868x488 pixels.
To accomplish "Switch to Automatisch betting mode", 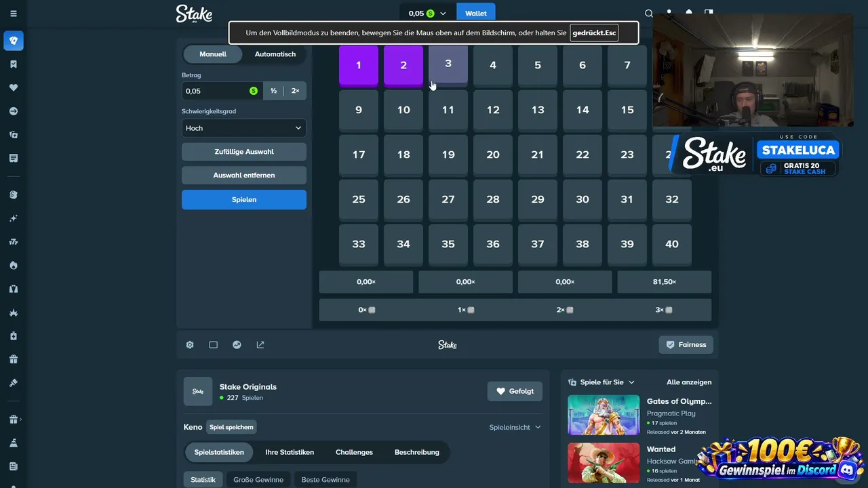I will click(x=275, y=54).
